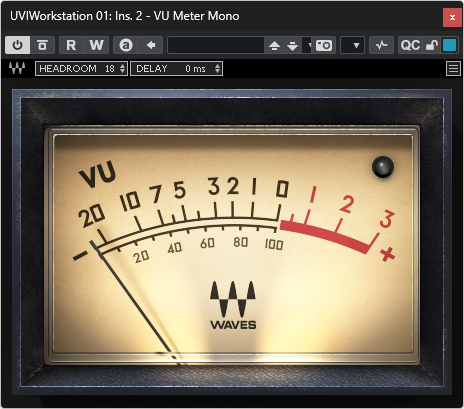This screenshot has width=464, height=409.
Task: Toggle the quick controls lock icon
Action: point(432,45)
